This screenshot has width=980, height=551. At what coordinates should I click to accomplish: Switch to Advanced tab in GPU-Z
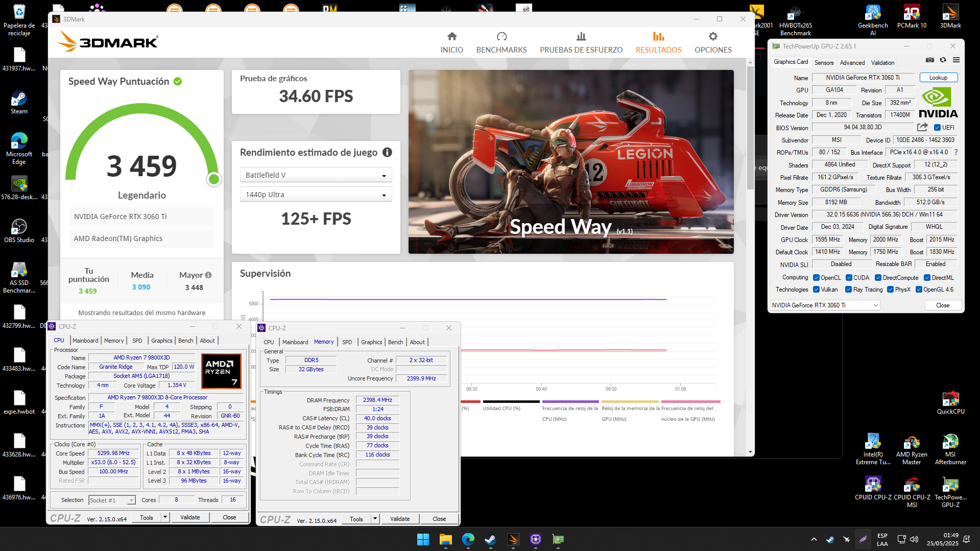pyautogui.click(x=852, y=62)
